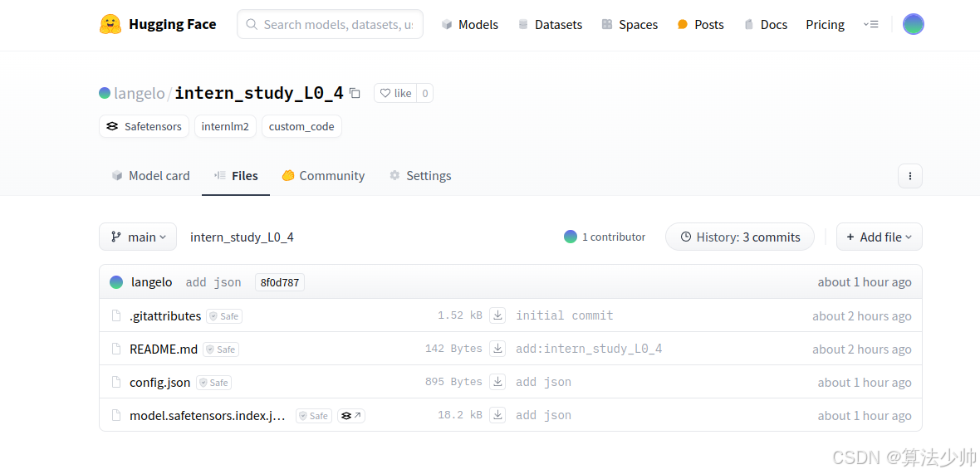
Task: Click the Hugging Face emoji logo
Action: [110, 24]
